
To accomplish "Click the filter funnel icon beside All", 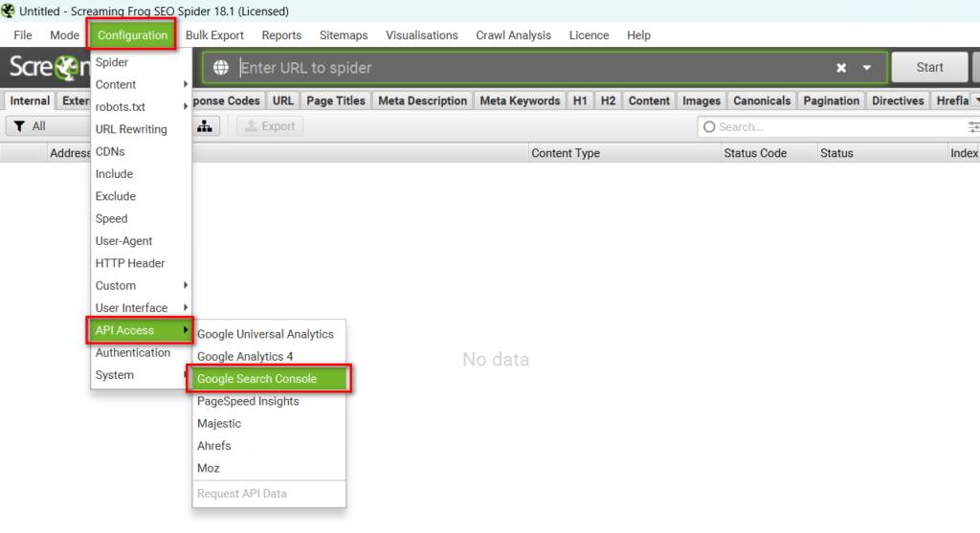I will coord(19,126).
